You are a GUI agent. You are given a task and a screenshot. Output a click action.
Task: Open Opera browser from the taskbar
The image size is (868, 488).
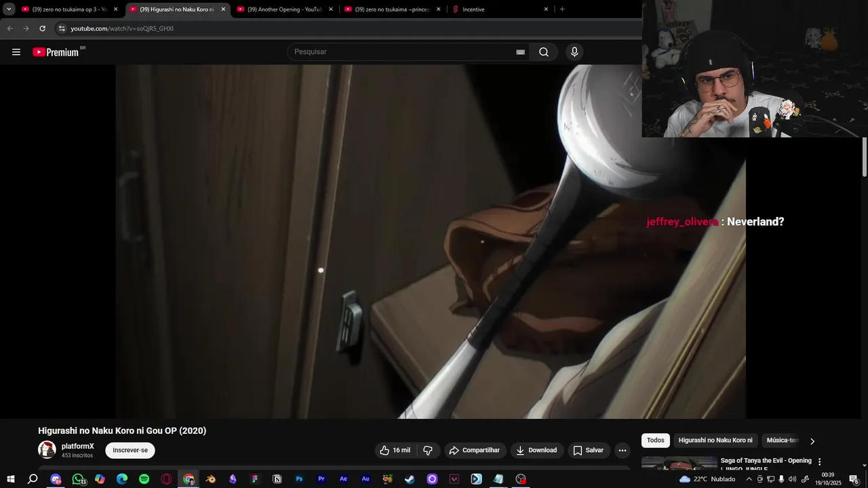point(166,479)
